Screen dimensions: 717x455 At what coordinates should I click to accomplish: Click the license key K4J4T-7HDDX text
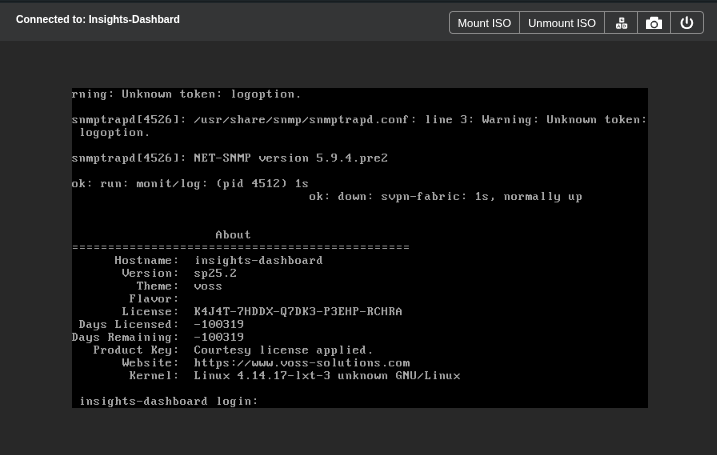click(x=297, y=311)
